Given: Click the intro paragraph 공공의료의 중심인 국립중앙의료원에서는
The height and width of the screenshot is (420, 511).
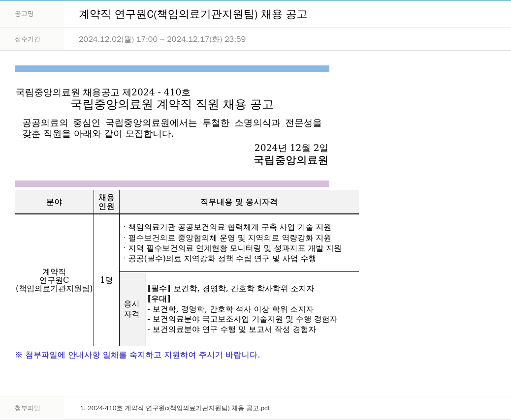Looking at the screenshot, I should [172, 128].
